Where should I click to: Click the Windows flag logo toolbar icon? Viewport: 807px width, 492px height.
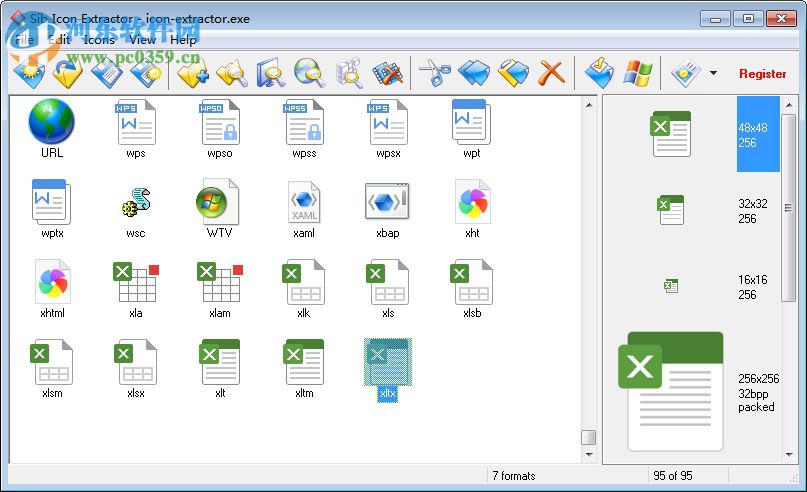click(x=637, y=73)
